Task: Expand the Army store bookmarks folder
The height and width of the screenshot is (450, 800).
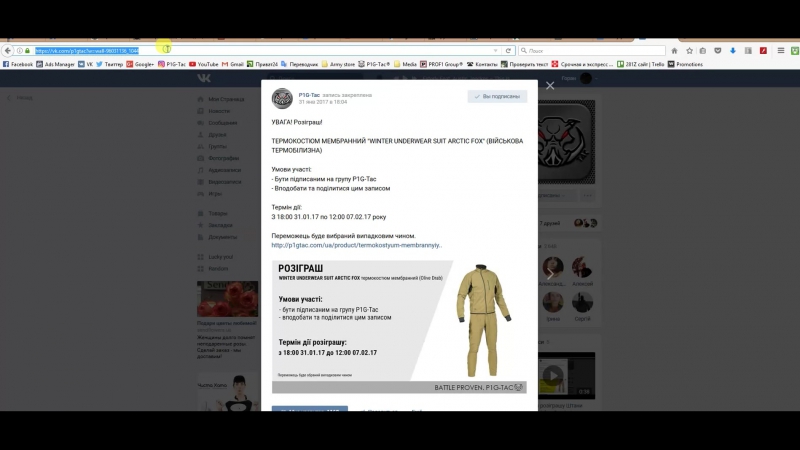Action: pyautogui.click(x=338, y=64)
